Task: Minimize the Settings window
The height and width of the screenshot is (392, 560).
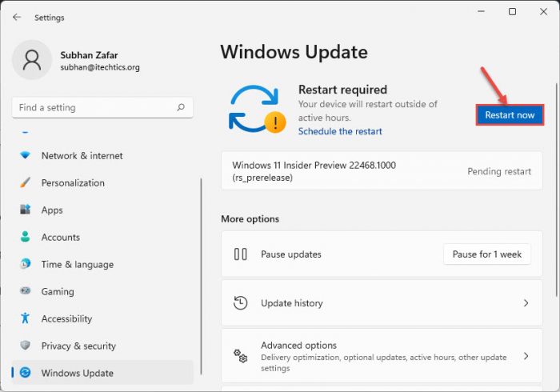Action: [x=481, y=11]
